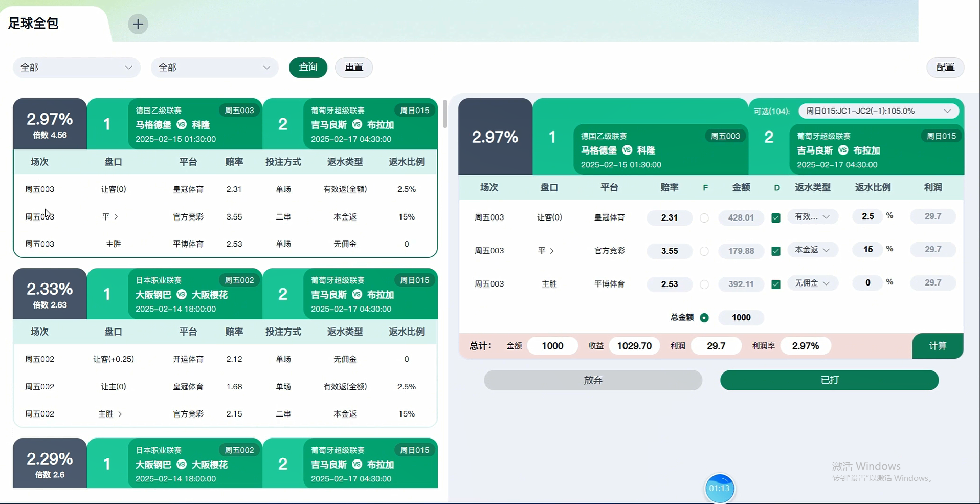Open the second 全部 filter dropdown
Image resolution: width=980 pixels, height=504 pixels.
[214, 67]
